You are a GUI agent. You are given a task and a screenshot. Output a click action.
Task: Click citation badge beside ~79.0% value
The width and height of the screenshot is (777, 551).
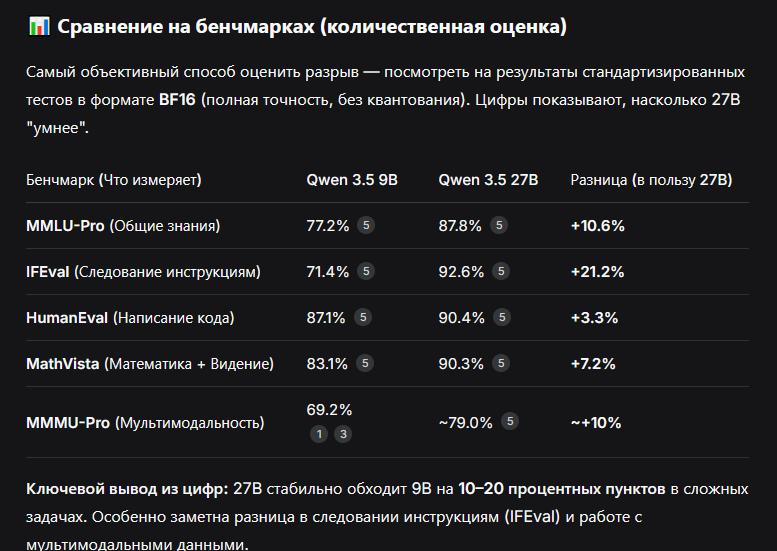[510, 422]
